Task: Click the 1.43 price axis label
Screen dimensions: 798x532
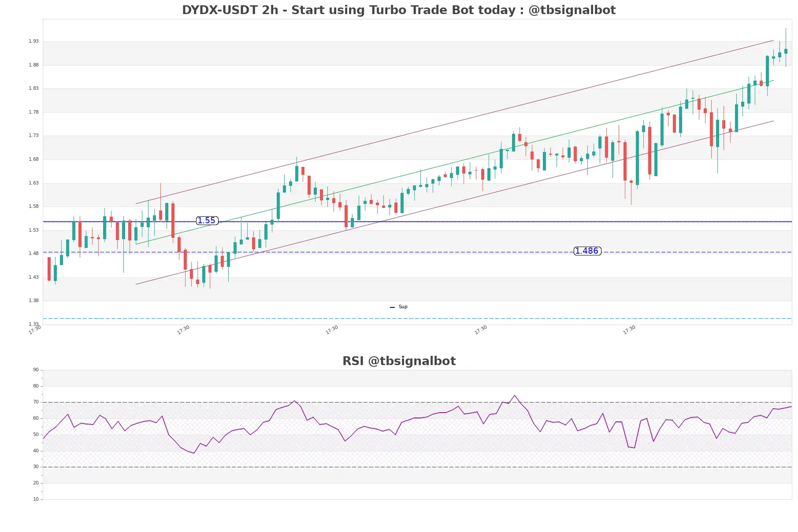Action: (33, 277)
